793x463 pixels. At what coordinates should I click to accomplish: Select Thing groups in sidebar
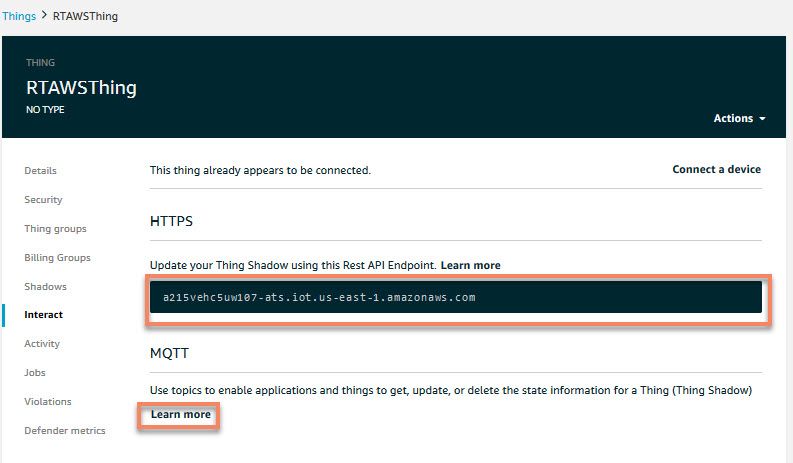[56, 229]
